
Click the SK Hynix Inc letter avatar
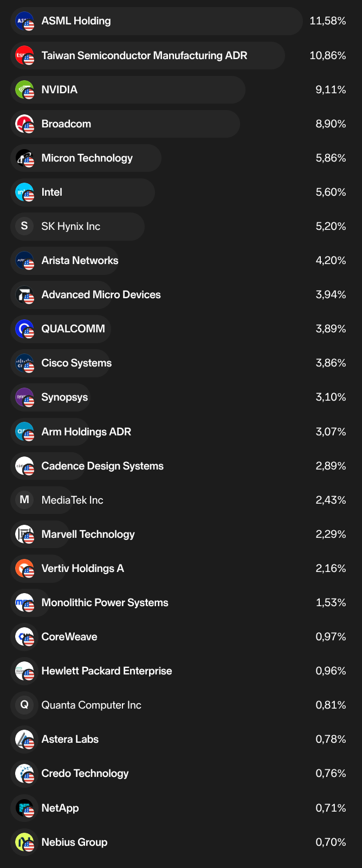tap(24, 226)
